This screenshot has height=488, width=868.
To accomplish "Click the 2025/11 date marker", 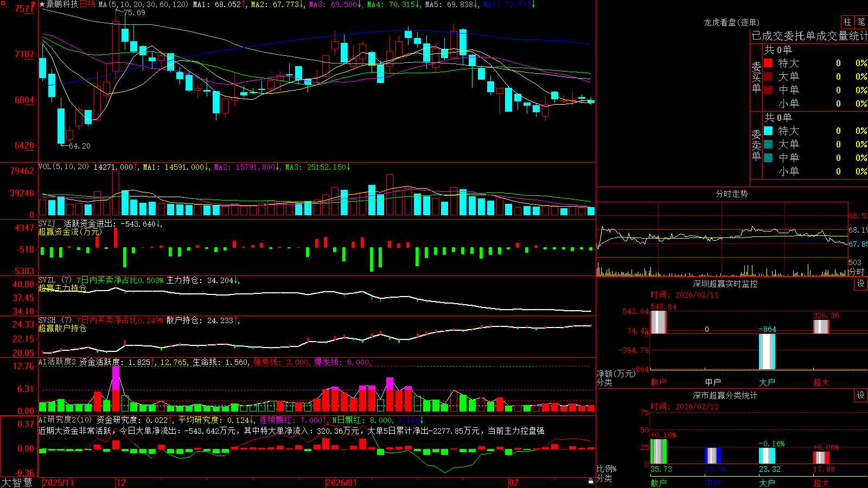I will point(58,483).
